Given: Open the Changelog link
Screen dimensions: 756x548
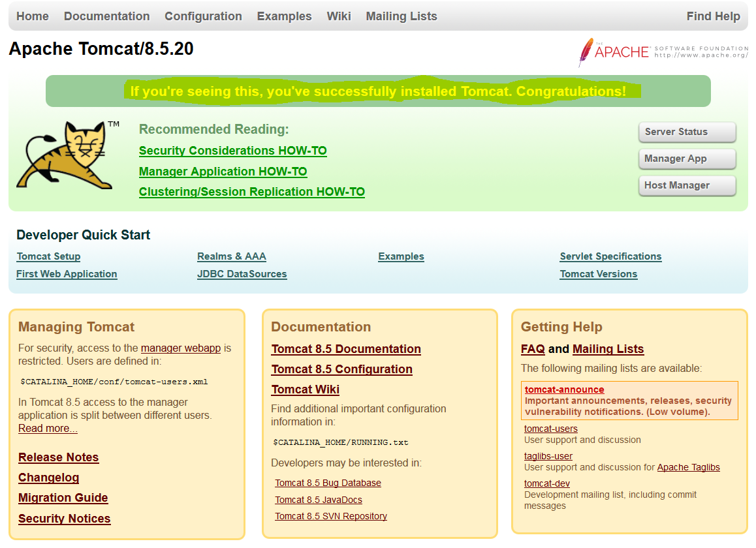Looking at the screenshot, I should (49, 478).
